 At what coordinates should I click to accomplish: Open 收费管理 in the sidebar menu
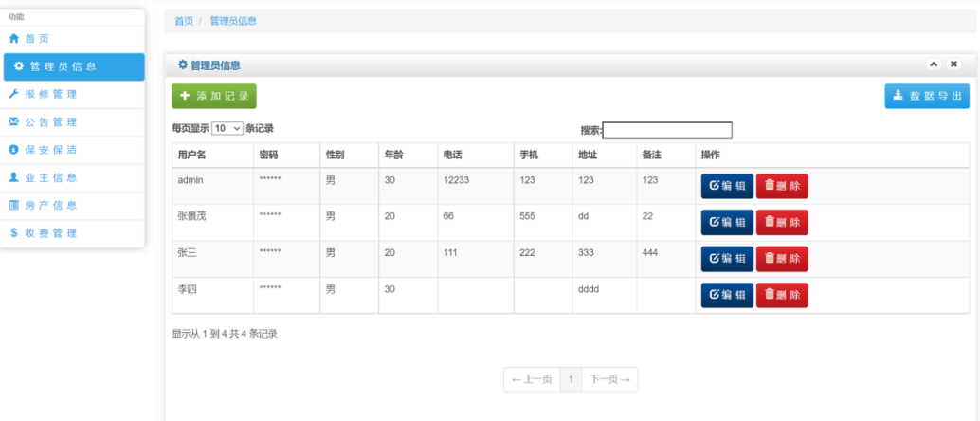[72, 233]
